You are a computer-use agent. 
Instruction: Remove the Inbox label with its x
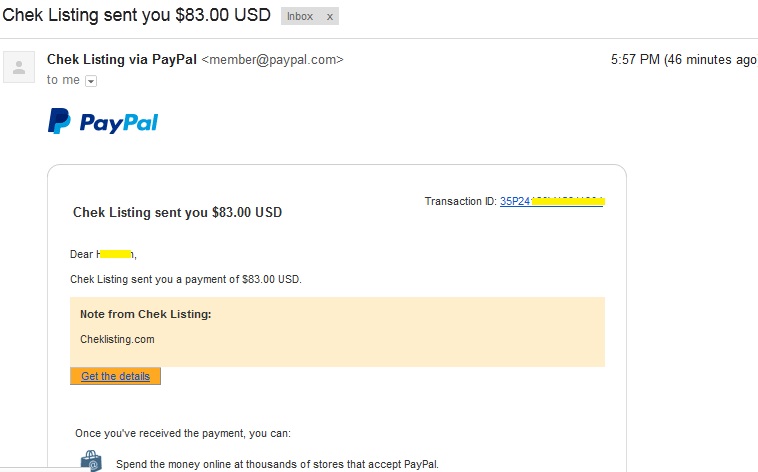tap(330, 18)
